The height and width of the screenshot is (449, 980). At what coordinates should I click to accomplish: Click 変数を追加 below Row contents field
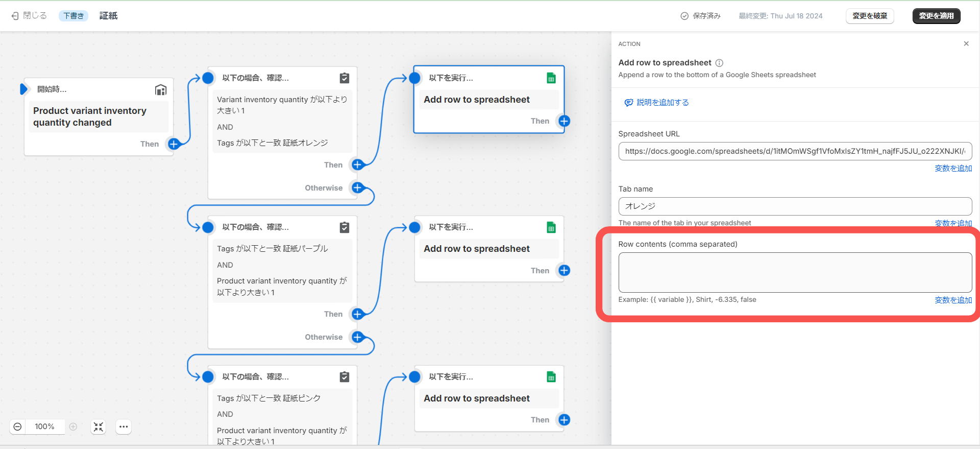[x=953, y=300]
